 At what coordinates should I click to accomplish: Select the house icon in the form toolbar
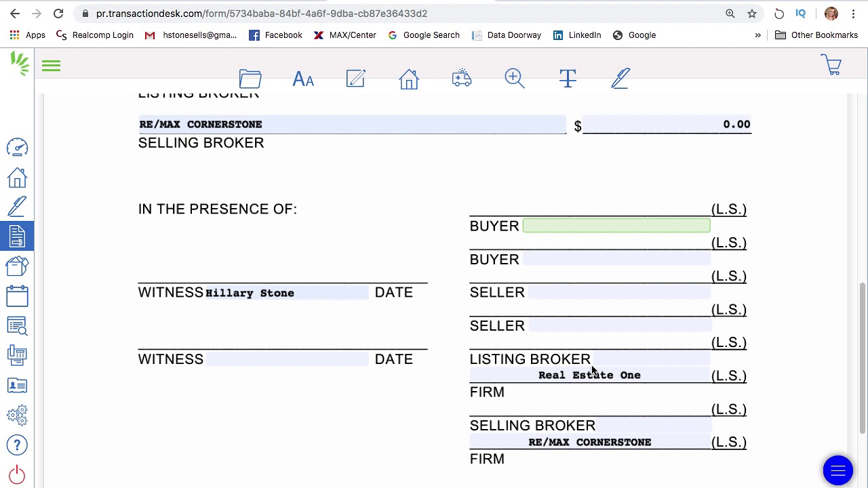tap(409, 79)
